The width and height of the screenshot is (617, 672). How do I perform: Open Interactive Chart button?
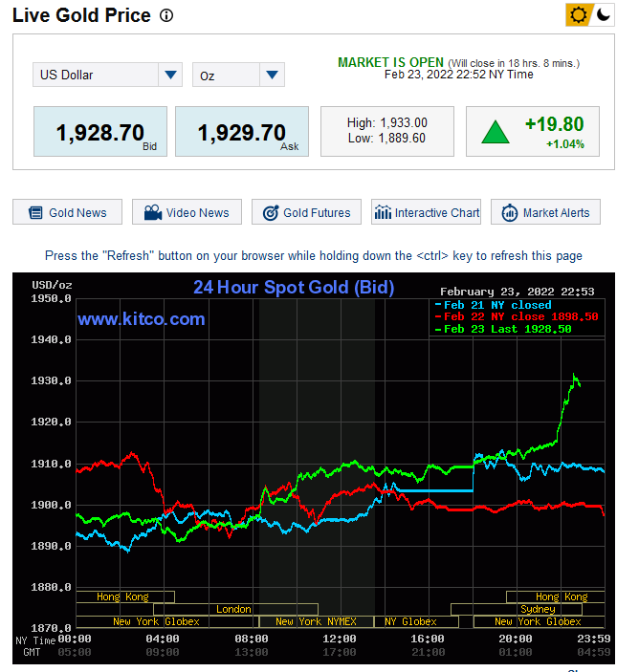[426, 212]
